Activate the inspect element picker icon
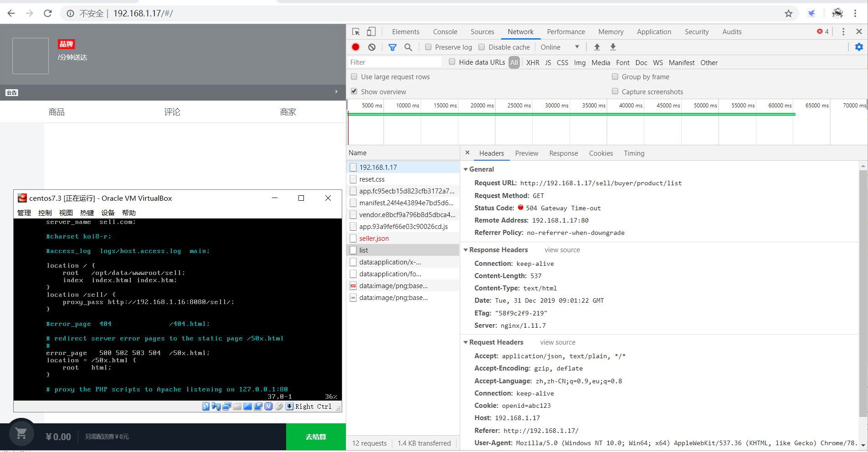 click(356, 32)
